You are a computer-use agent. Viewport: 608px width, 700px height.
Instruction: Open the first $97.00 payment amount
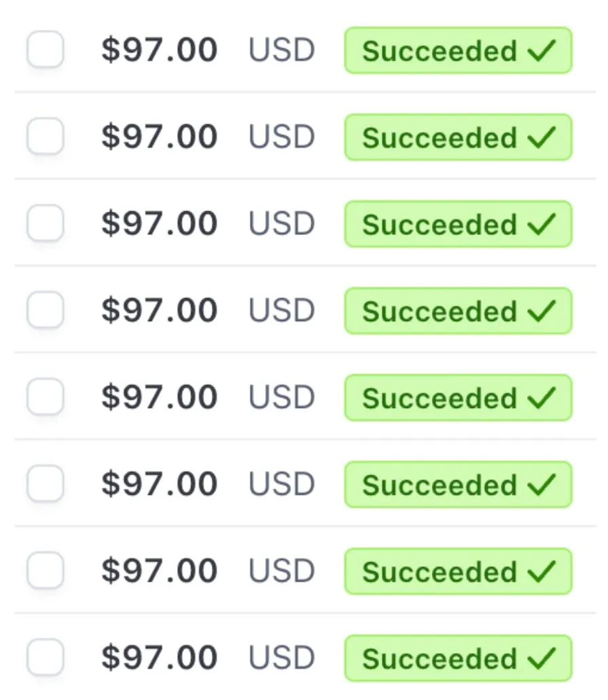point(160,50)
